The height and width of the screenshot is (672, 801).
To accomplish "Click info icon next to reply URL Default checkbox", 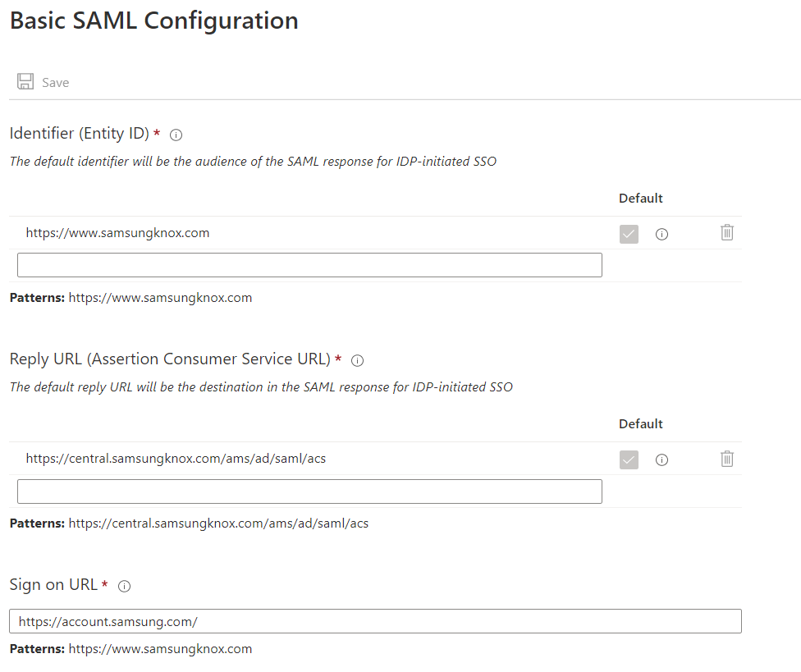I will pos(661,459).
